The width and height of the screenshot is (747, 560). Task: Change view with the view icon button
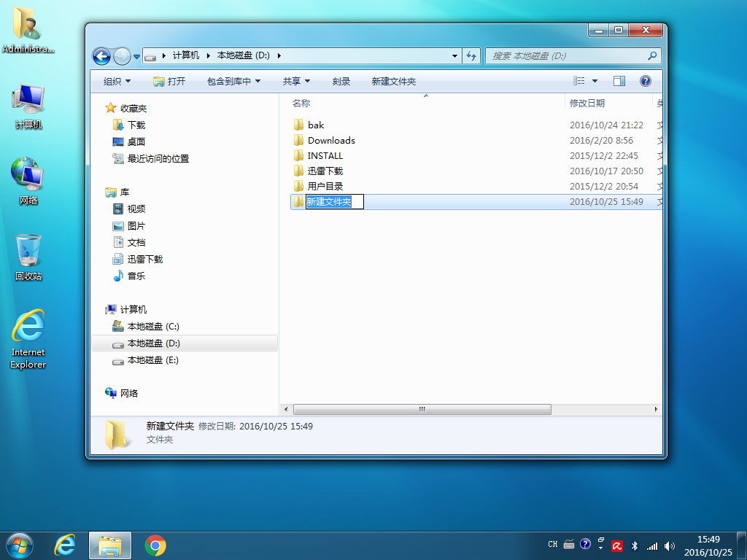coord(578,81)
